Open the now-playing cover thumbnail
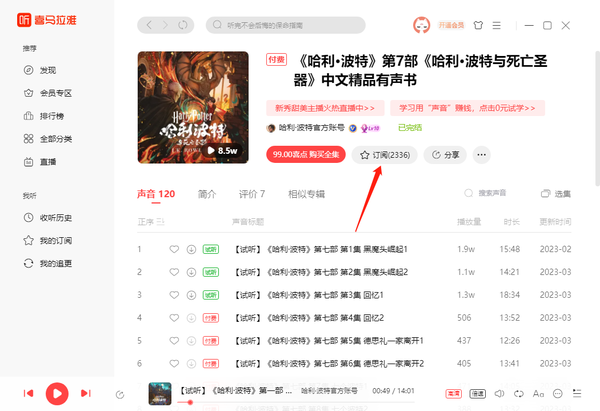 click(x=160, y=393)
